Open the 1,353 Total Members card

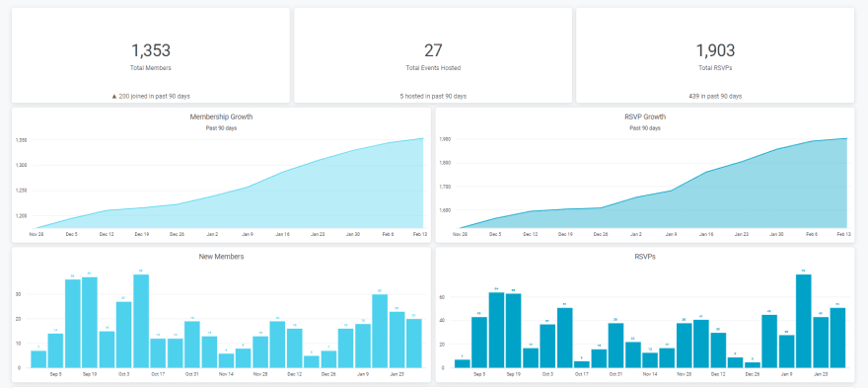pyautogui.click(x=151, y=55)
